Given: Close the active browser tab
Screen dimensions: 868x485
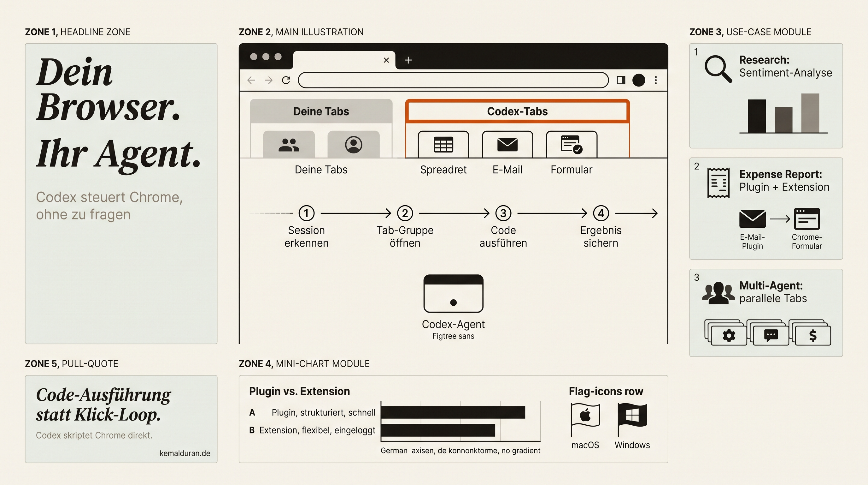Looking at the screenshot, I should coord(386,60).
